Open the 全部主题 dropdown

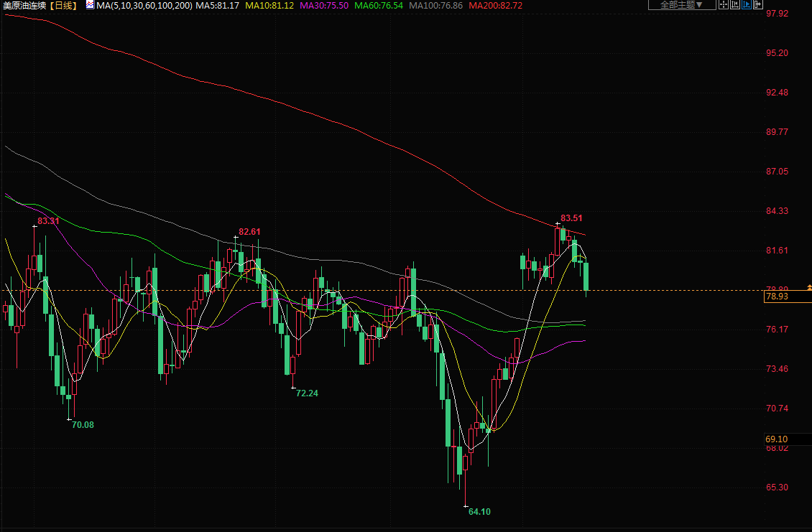click(x=681, y=5)
